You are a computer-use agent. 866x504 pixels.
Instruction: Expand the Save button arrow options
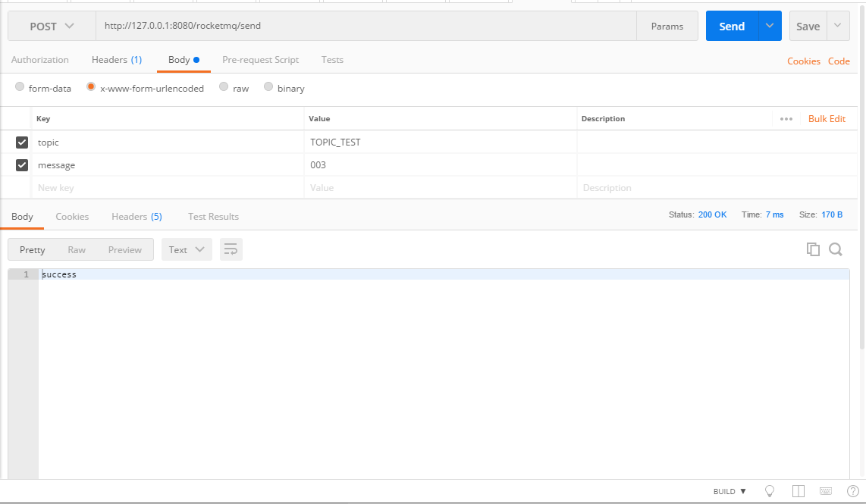coord(838,26)
